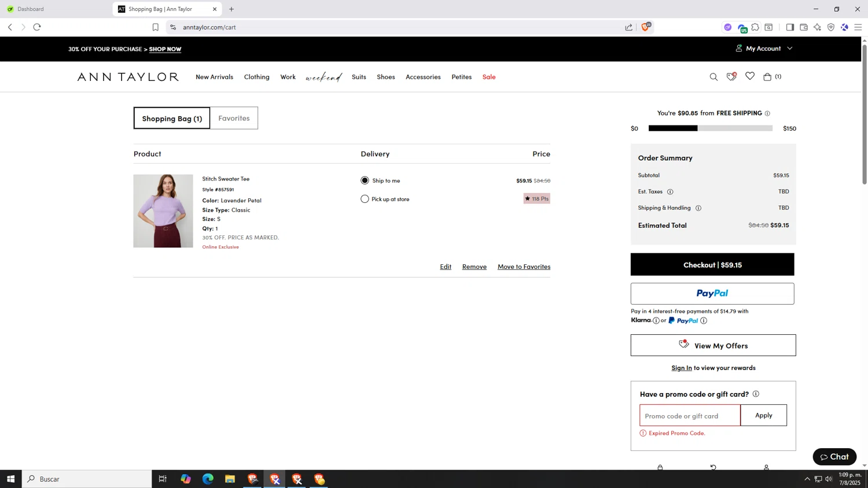Open the favorites heart icon in header

[x=750, y=76]
